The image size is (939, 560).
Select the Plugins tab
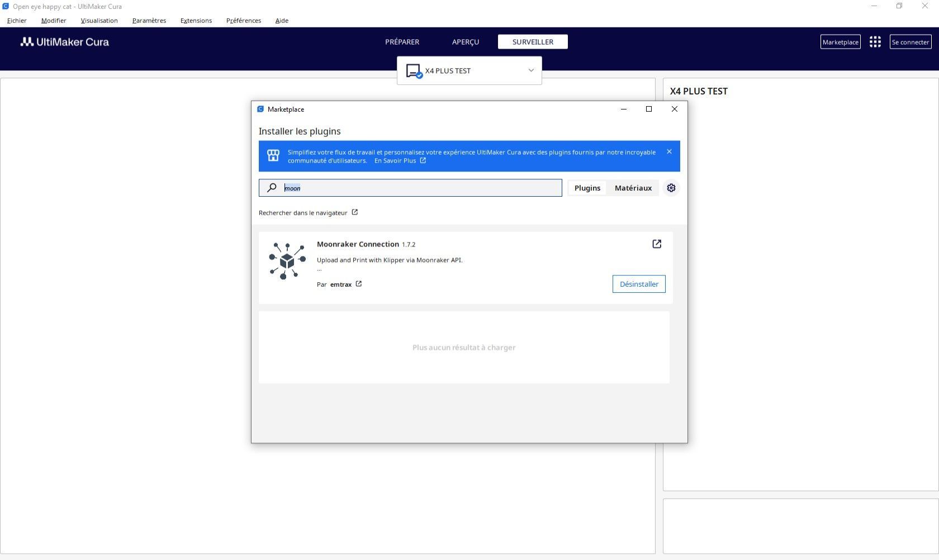pos(587,188)
